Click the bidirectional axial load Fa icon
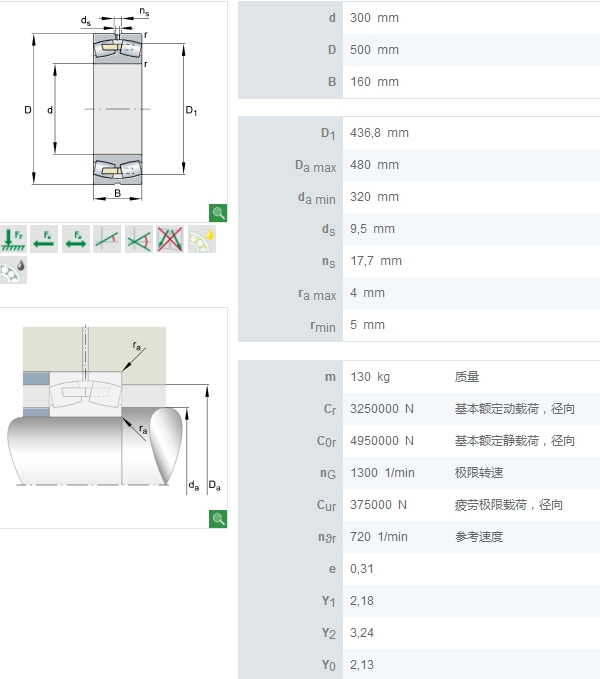This screenshot has height=679, width=600. 76,239
